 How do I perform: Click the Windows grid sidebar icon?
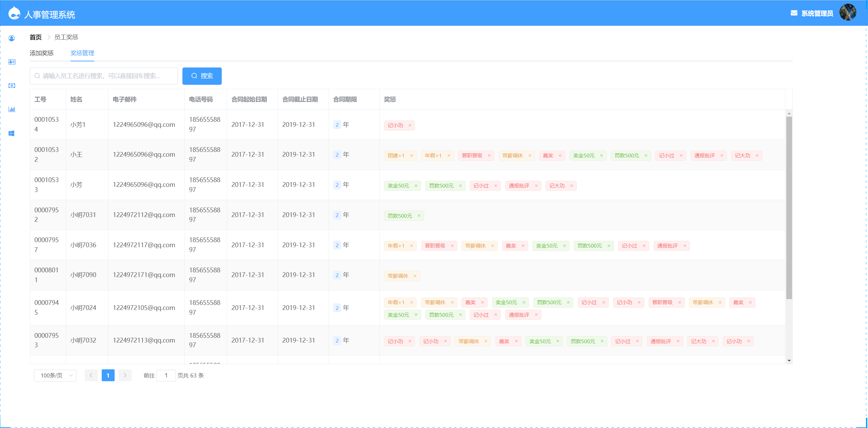[12, 133]
